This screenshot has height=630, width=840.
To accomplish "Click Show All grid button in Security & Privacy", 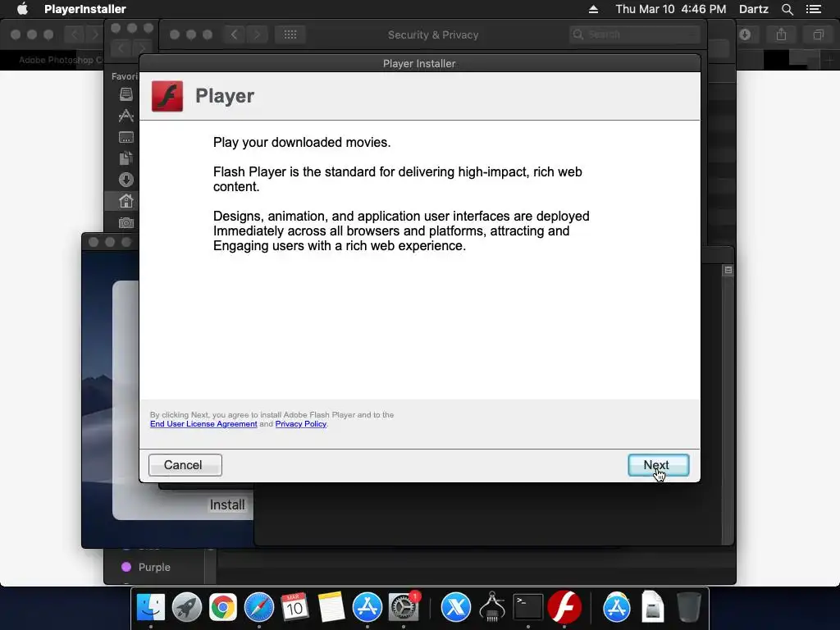I will [290, 34].
